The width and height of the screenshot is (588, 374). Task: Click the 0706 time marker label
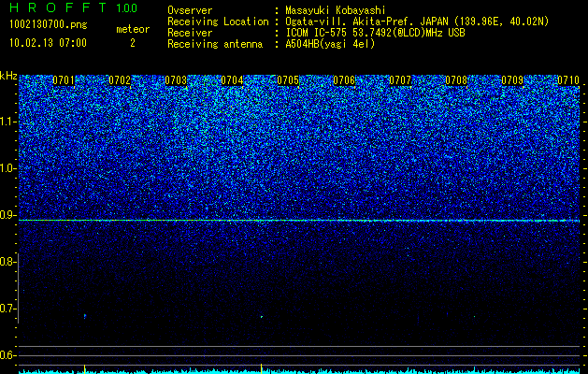click(344, 80)
